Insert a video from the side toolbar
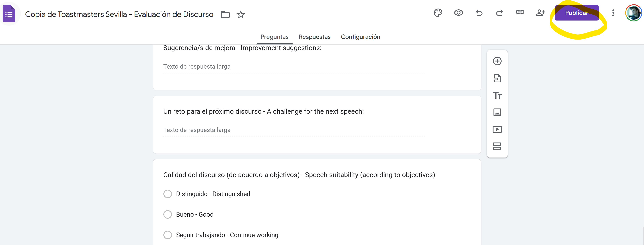 point(497,129)
